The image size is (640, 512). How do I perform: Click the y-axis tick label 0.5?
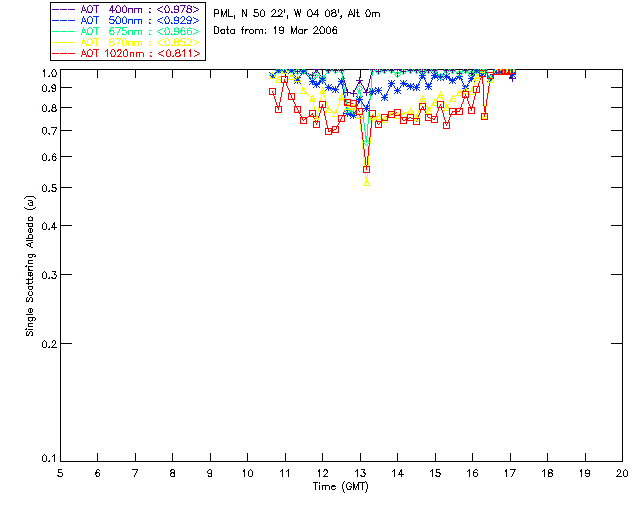pyautogui.click(x=49, y=188)
